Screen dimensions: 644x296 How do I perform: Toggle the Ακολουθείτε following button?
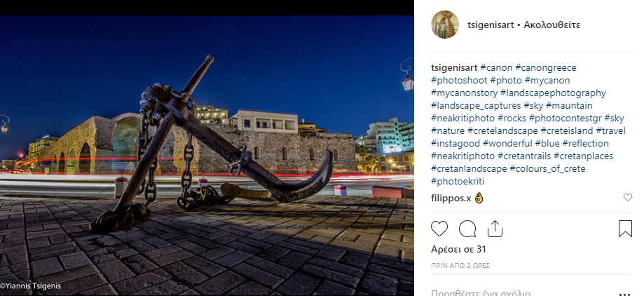click(x=551, y=25)
